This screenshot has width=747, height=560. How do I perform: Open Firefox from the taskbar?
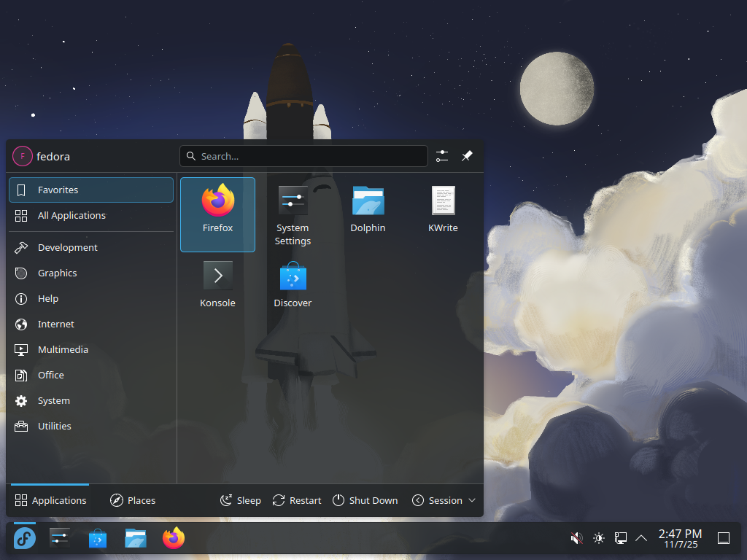pos(173,538)
